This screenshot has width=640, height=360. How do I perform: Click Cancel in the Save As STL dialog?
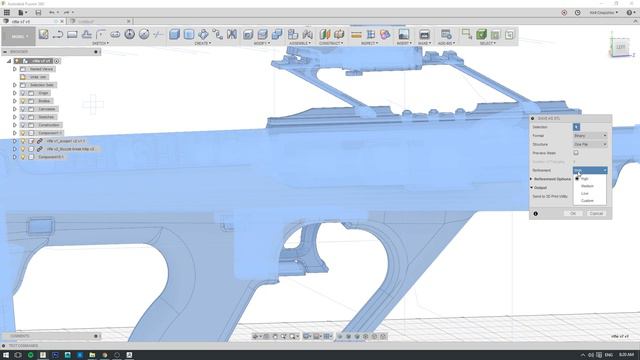pyautogui.click(x=596, y=213)
